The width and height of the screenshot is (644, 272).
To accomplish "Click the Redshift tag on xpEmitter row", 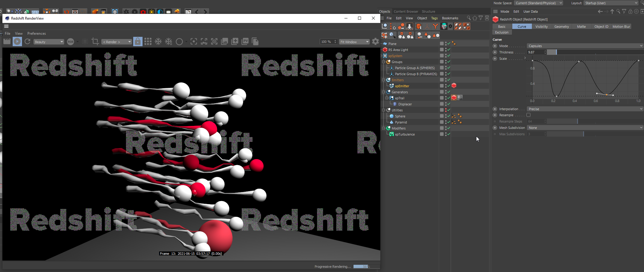I will click(x=454, y=86).
